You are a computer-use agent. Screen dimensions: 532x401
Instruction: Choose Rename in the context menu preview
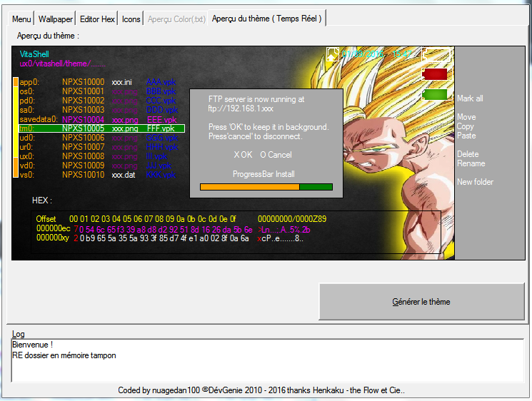click(x=471, y=163)
